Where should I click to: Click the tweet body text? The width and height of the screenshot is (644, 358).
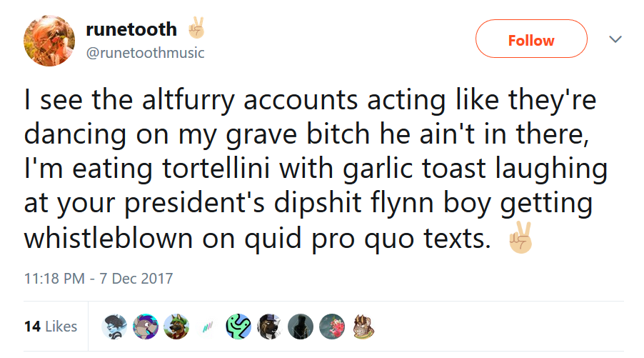click(x=316, y=169)
